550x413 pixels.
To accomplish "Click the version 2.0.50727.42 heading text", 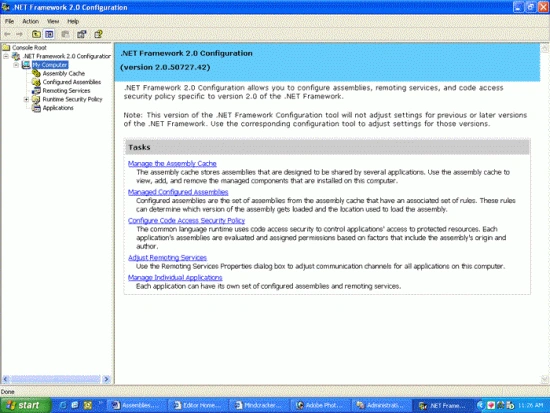I will tap(165, 67).
